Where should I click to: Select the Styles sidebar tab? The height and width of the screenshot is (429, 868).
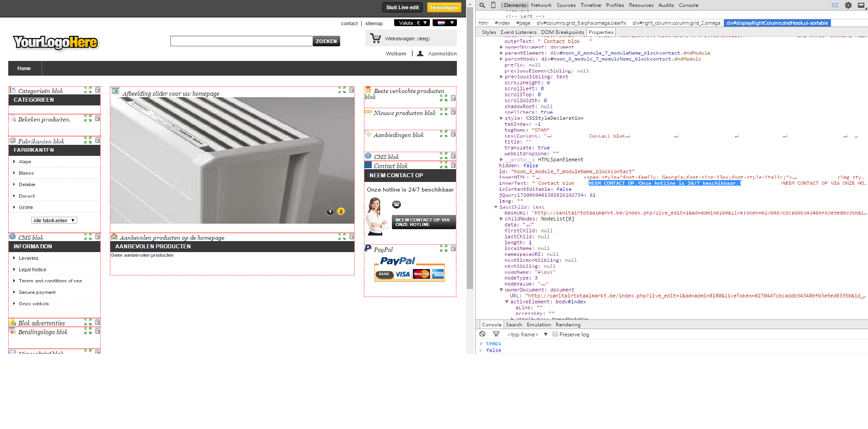[489, 32]
